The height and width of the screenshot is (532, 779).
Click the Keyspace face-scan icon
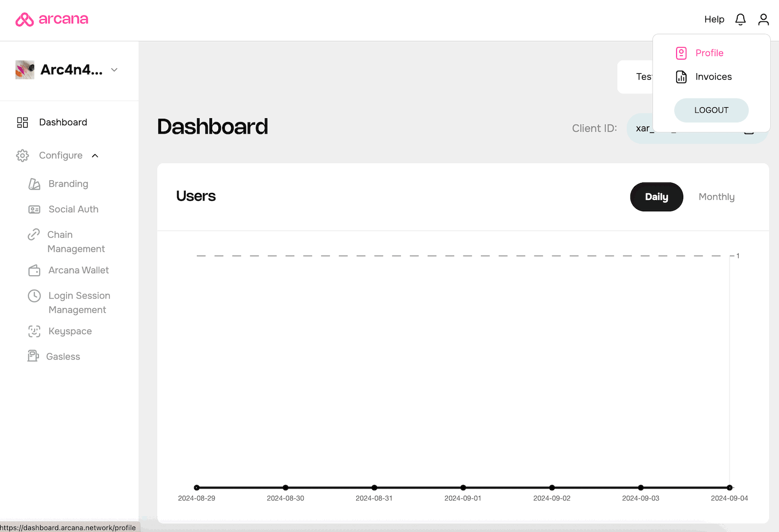click(34, 331)
